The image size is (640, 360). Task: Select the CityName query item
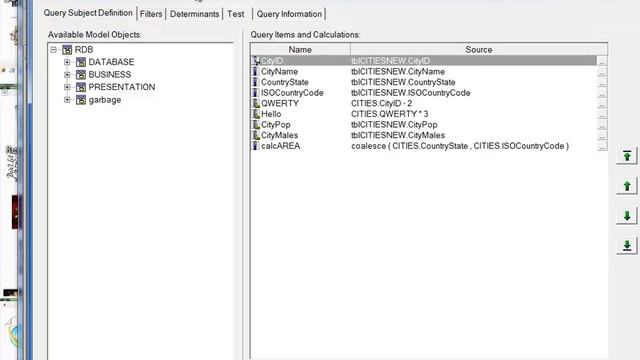[x=279, y=71]
